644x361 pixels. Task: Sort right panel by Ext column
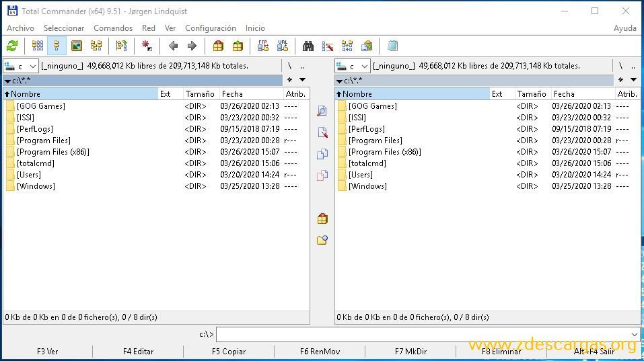(502, 94)
